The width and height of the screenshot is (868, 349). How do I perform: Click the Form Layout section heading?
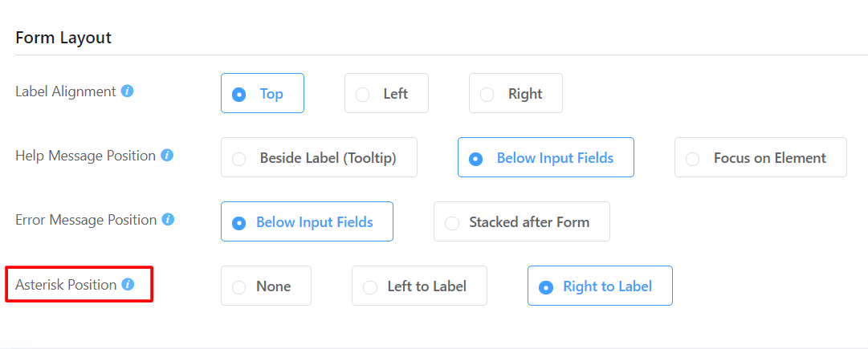pyautogui.click(x=63, y=38)
